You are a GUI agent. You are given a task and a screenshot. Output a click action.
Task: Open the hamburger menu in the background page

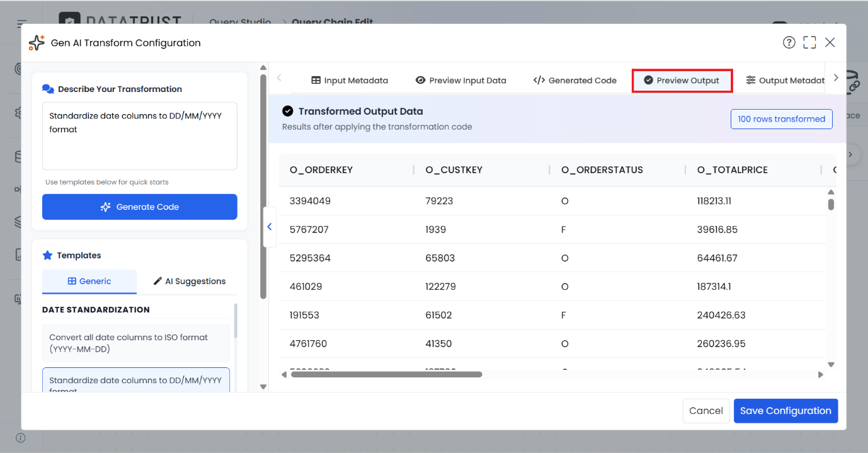[x=22, y=24]
